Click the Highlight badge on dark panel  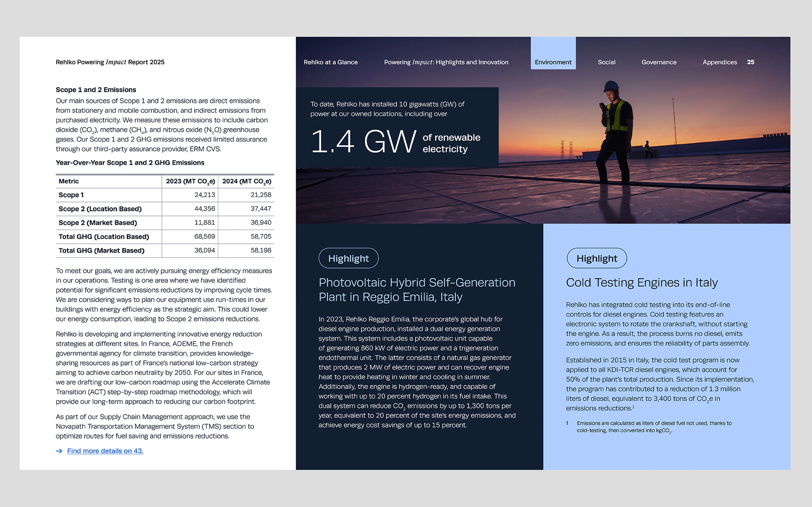point(348,258)
